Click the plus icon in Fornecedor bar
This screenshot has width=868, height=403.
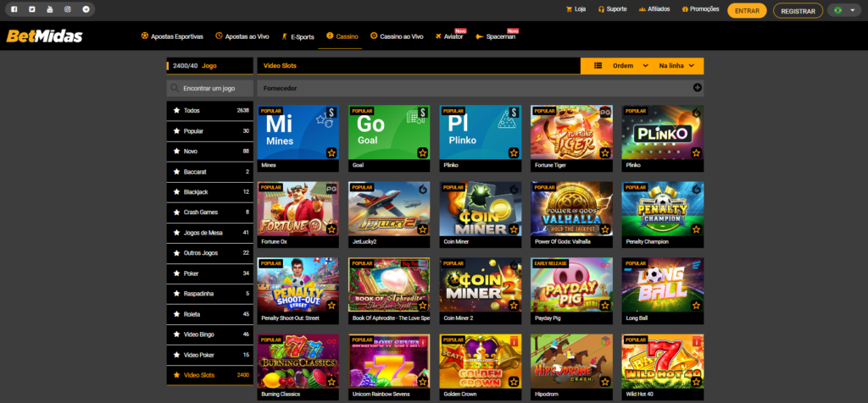click(697, 87)
